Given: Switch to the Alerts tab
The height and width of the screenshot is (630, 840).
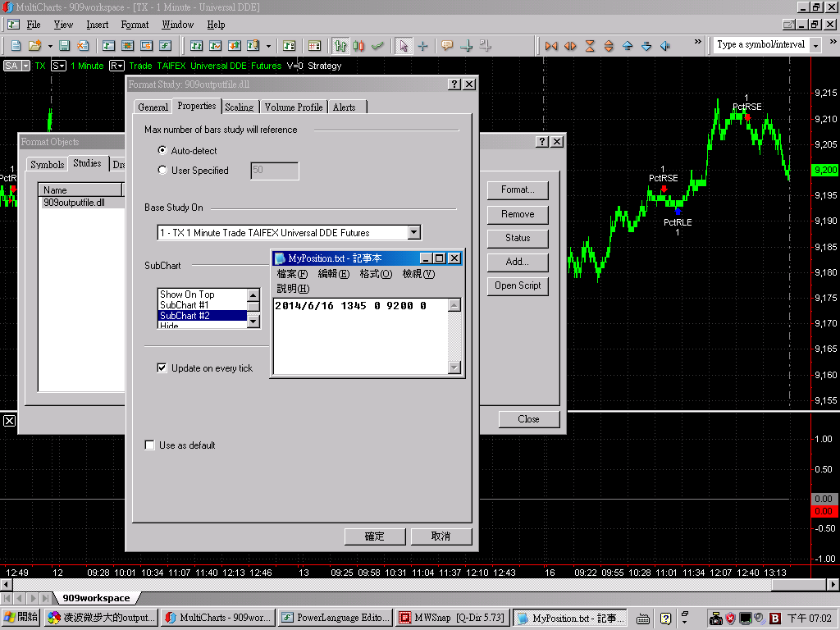Looking at the screenshot, I should pos(344,107).
